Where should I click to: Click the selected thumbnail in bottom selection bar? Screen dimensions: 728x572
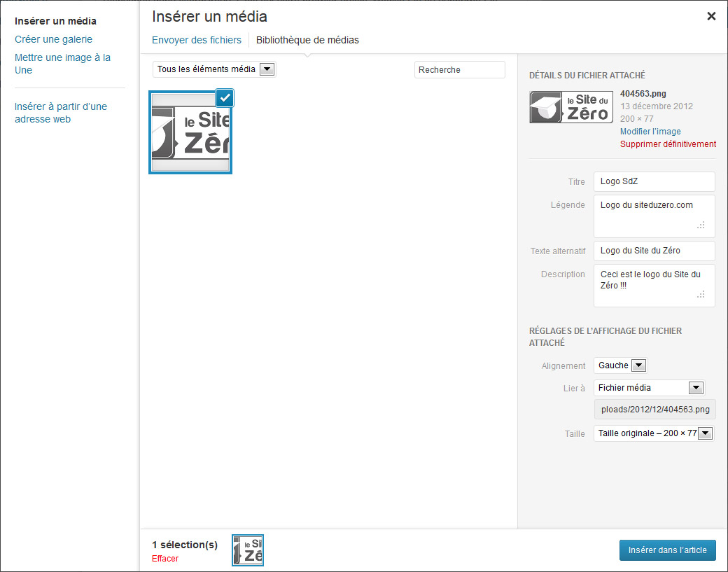248,550
